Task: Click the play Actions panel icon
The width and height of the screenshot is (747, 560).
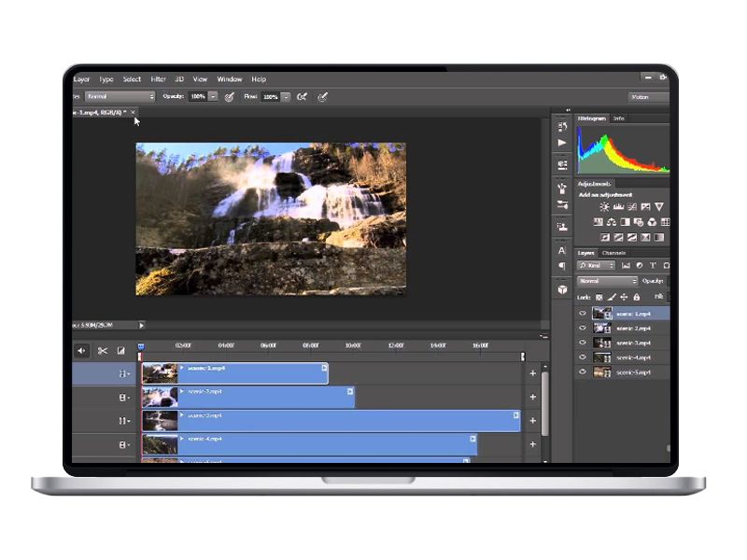Action: click(x=562, y=142)
